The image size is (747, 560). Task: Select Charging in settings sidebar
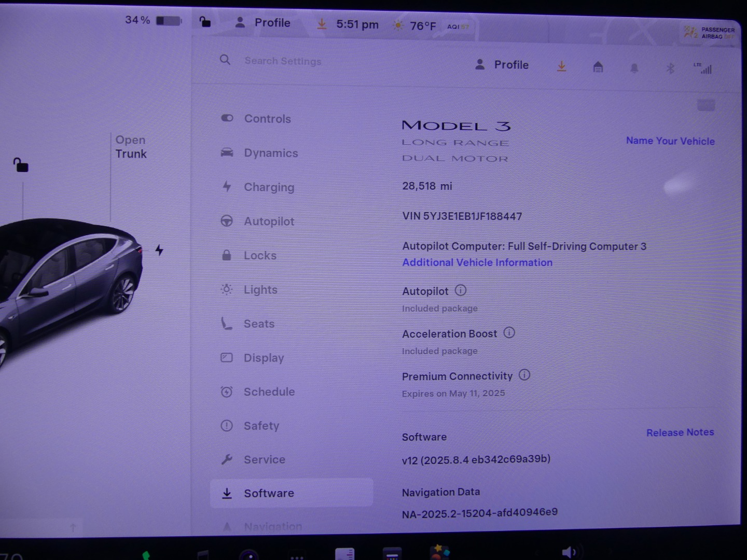point(269,187)
